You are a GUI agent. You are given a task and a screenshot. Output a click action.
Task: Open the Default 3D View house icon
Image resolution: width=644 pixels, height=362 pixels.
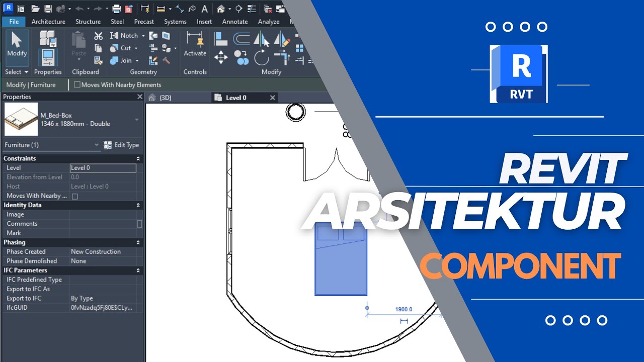coord(221,9)
